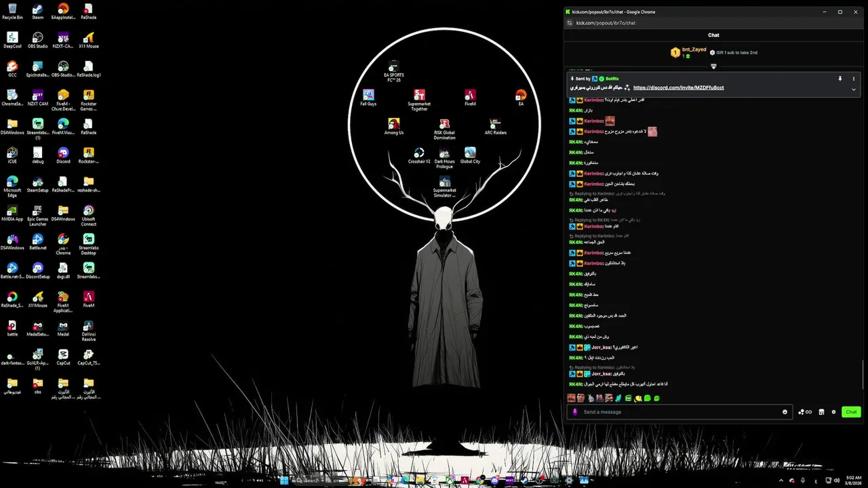Launch Among Us desktop shortcut

393,127
